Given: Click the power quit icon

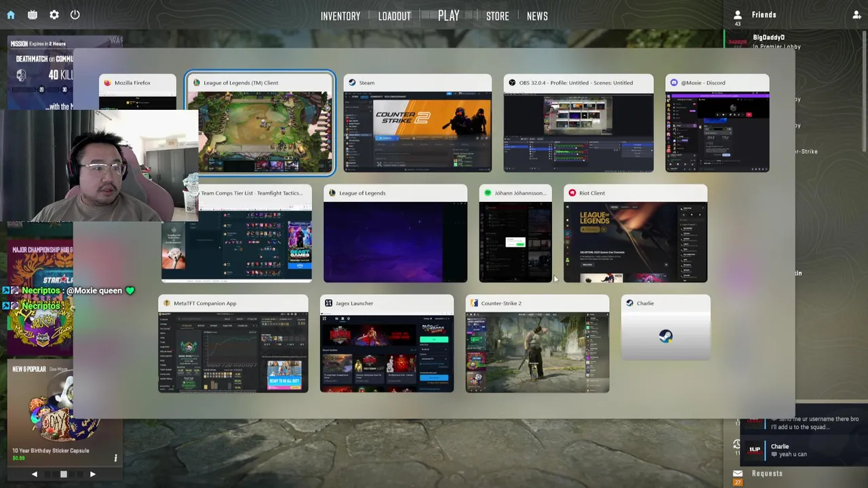Looking at the screenshot, I should (75, 15).
